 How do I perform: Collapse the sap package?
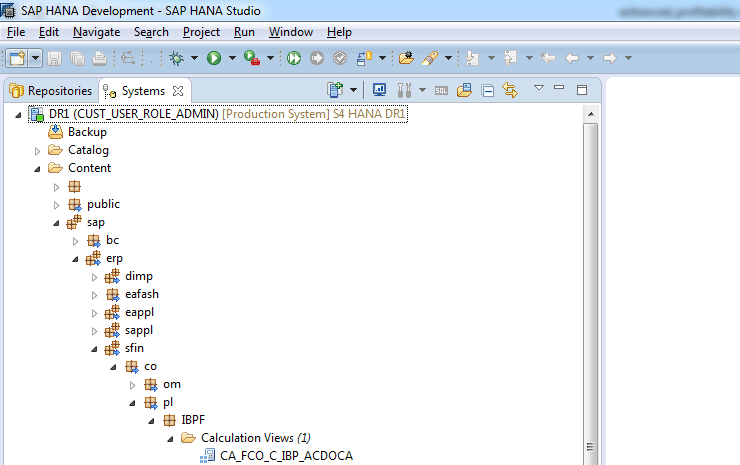coord(56,223)
